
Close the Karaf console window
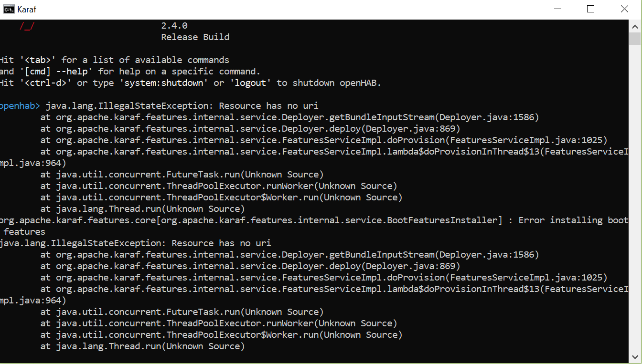pyautogui.click(x=624, y=9)
